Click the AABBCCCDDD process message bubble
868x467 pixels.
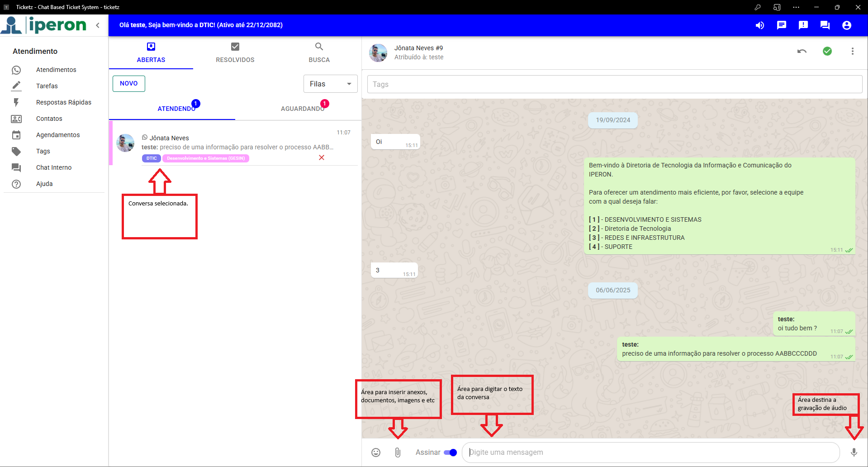click(736, 349)
